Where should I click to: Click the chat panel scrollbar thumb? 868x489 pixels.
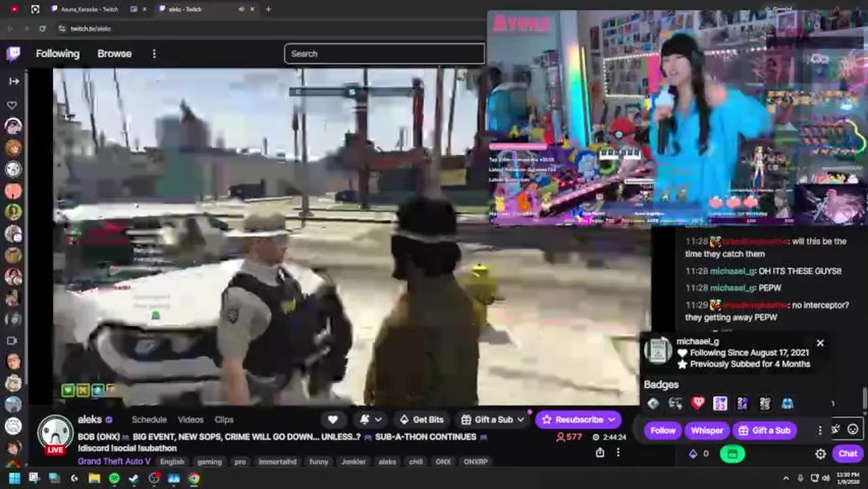coord(865,399)
